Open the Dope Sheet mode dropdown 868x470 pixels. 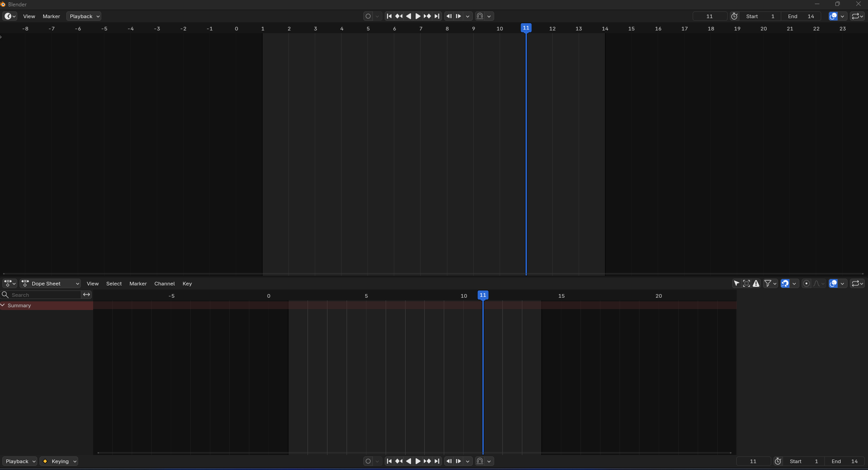50,284
